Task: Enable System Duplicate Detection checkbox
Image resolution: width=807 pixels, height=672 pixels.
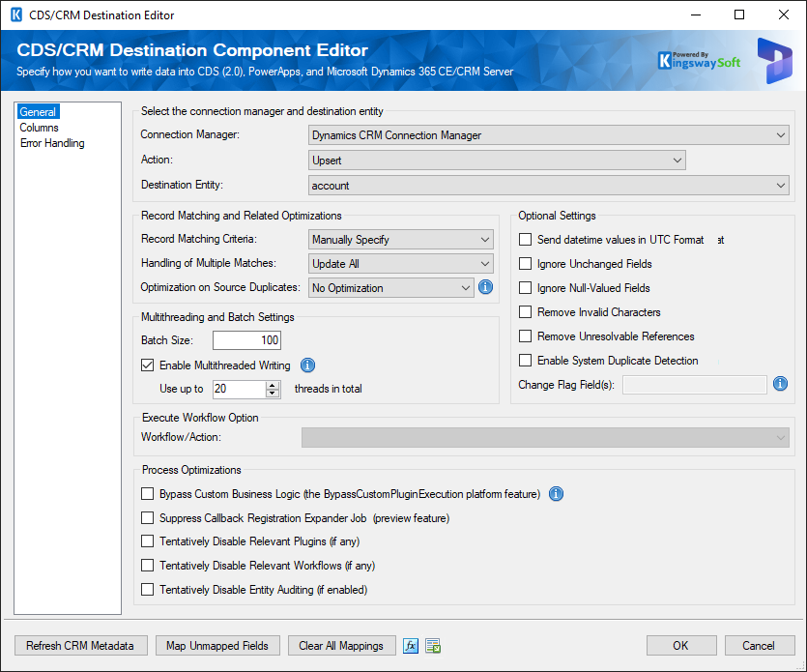Action: click(525, 361)
